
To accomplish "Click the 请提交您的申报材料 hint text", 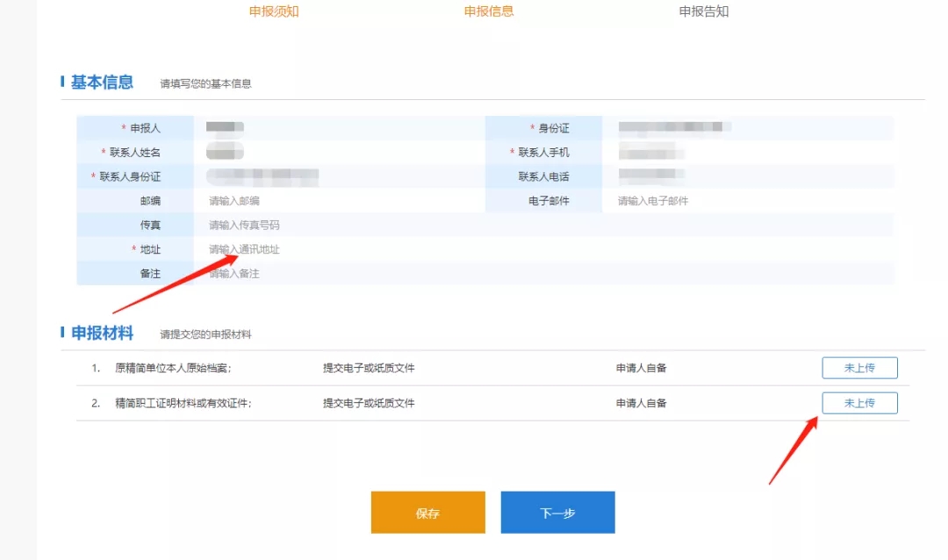I will tap(205, 334).
